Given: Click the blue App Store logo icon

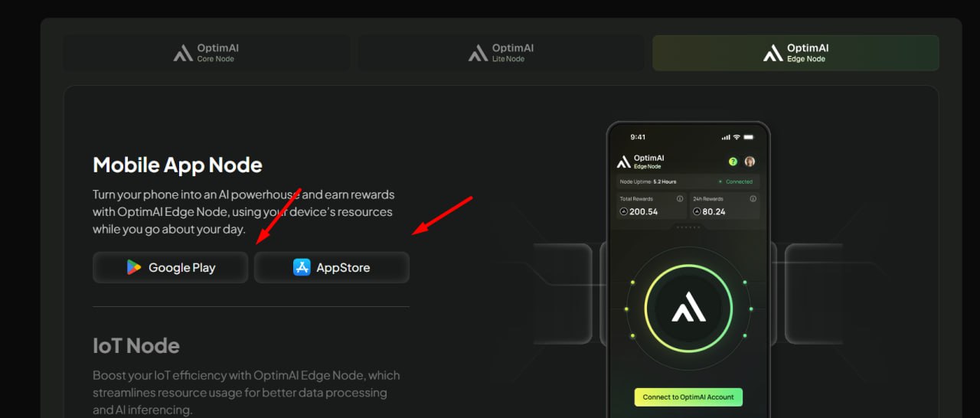Looking at the screenshot, I should click(302, 267).
